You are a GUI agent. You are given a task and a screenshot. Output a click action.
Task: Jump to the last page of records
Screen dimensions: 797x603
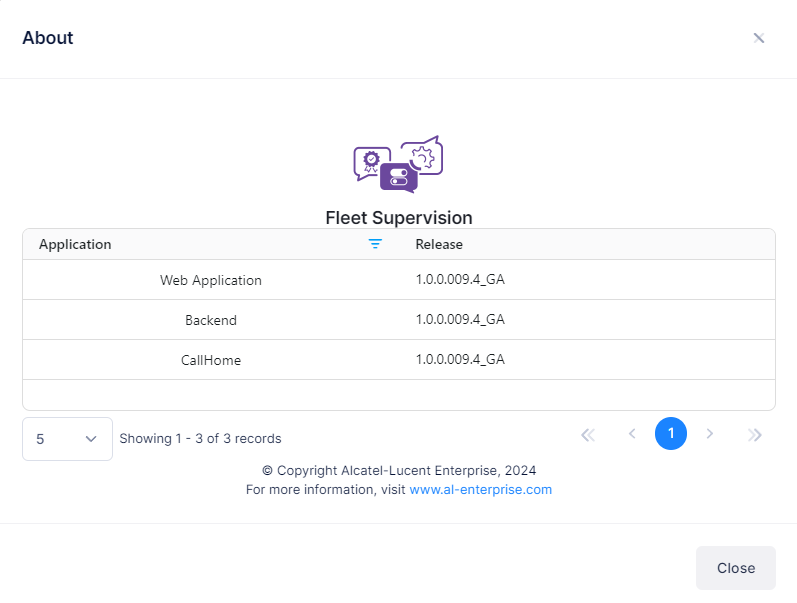(755, 434)
